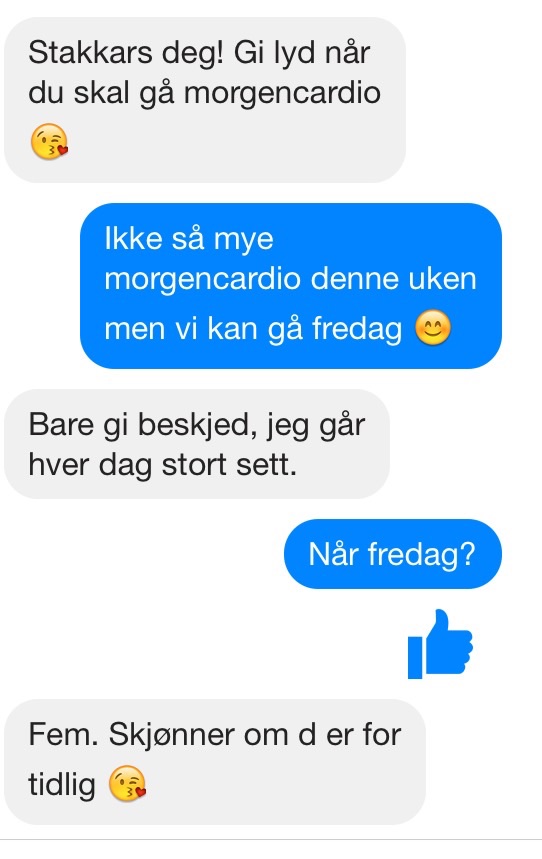Click the word 'tidlig' in last message
Screen dimensions: 542x859
(x=62, y=784)
